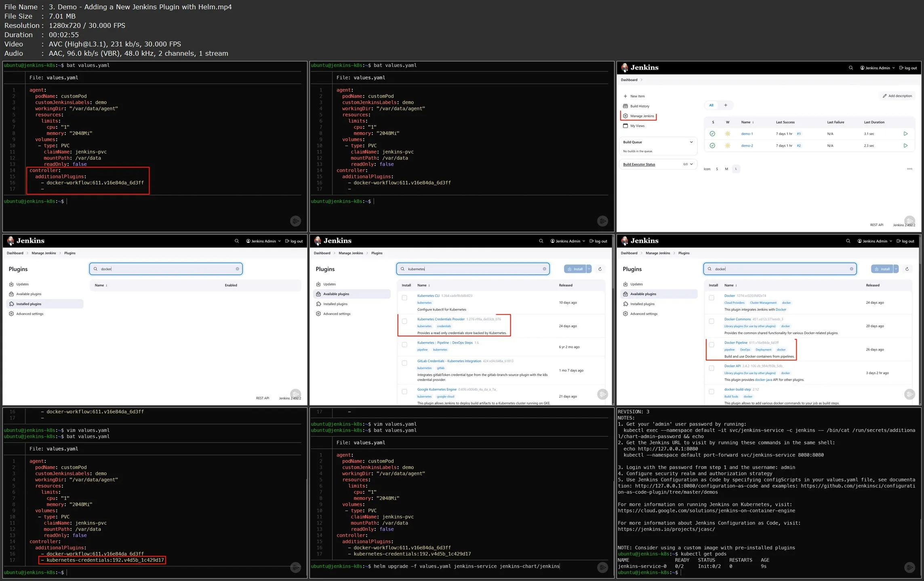Image resolution: width=924 pixels, height=581 pixels.
Task: Click the chevron after Dashboard breadcrumb
Action: pos(642,80)
